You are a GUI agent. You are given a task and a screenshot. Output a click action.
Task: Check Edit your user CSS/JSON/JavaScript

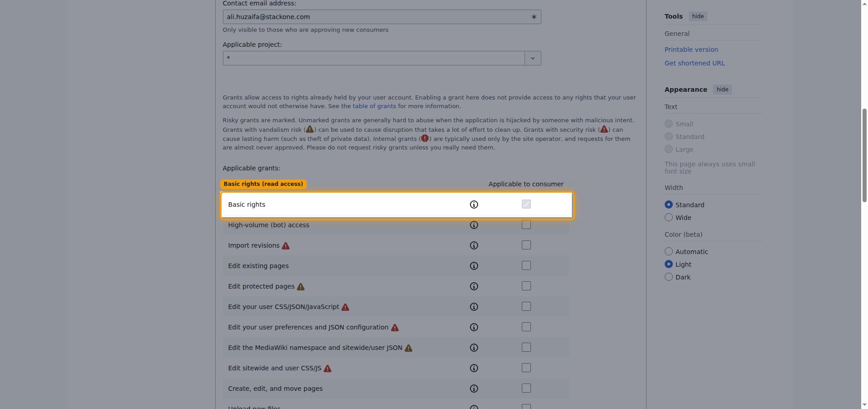[x=526, y=306]
